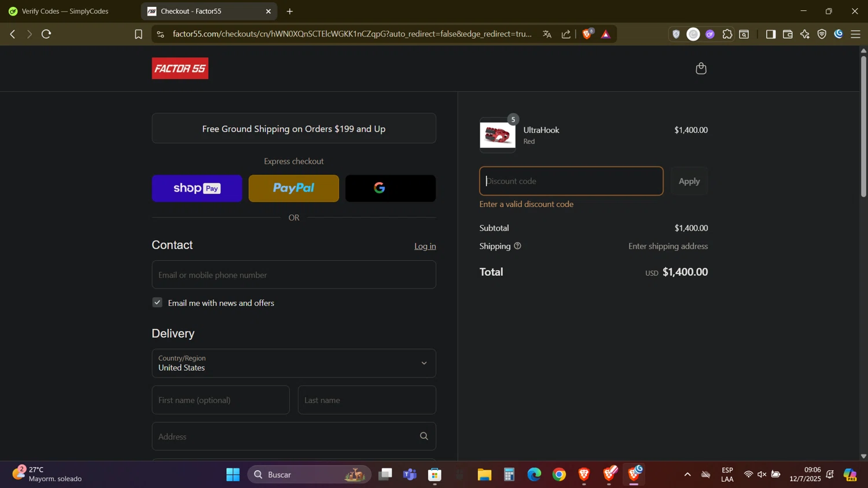Open Brave Wallet icon
This screenshot has width=868, height=488.
coord(788,34)
